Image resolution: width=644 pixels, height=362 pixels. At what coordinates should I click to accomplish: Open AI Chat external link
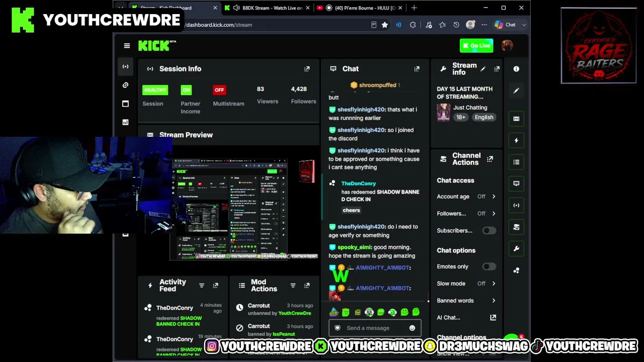pyautogui.click(x=493, y=318)
